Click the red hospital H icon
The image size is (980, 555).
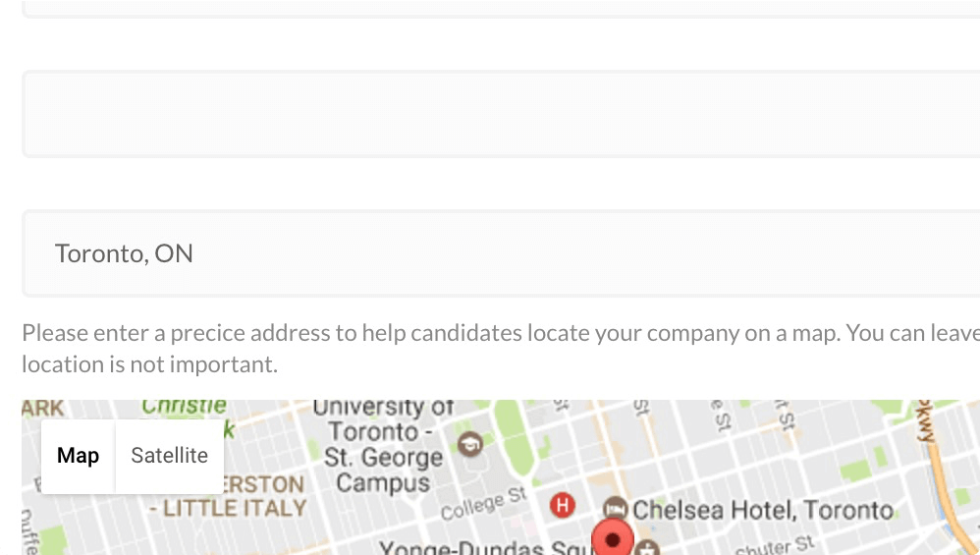(562, 505)
